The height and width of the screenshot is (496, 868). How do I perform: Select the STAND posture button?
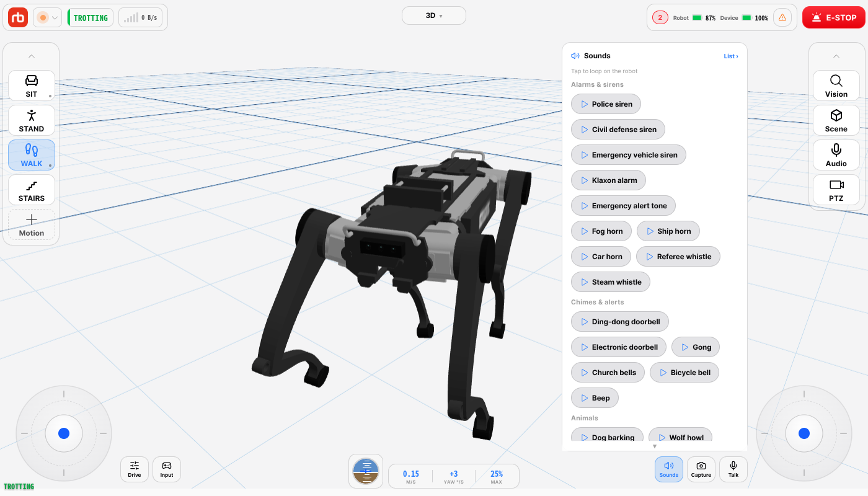[32, 120]
